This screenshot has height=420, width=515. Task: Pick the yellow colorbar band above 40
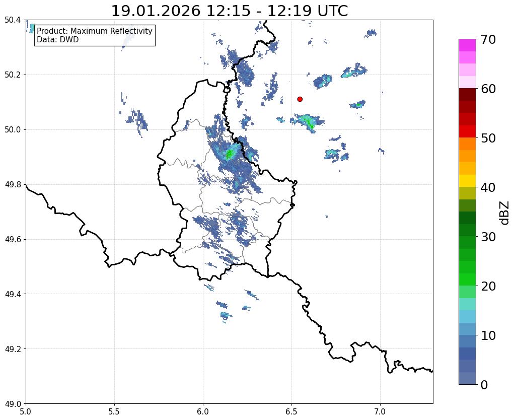tap(467, 181)
